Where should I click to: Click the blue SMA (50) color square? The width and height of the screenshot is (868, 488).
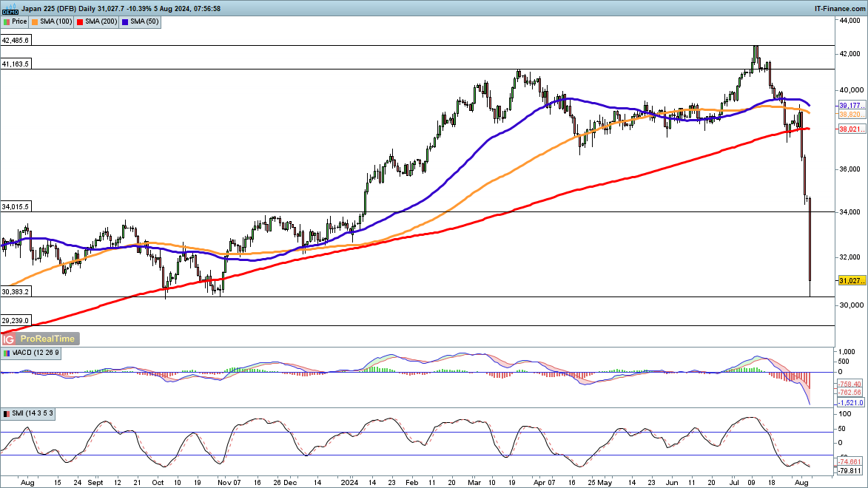126,22
